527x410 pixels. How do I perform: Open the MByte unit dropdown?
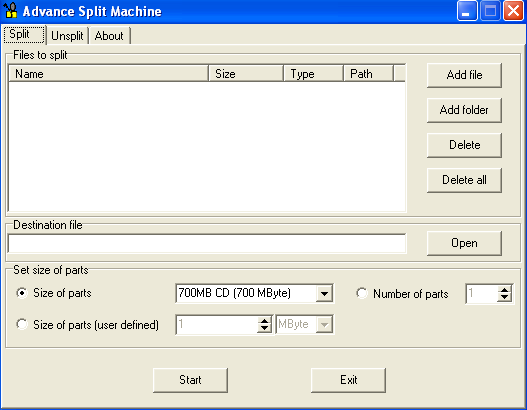point(324,325)
